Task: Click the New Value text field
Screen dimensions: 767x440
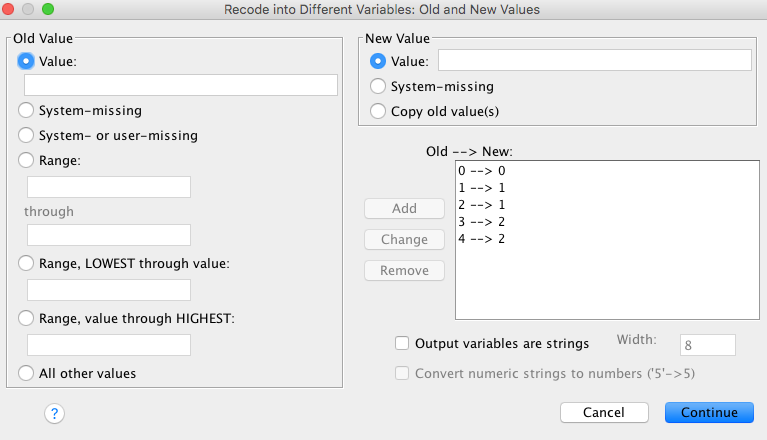Action: tap(595, 60)
